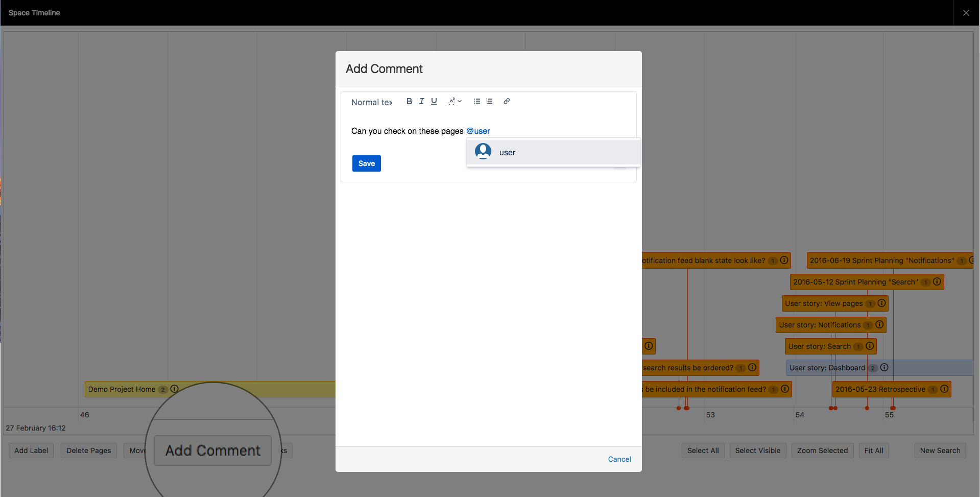
Task: Click week 54 label on timeline axis
Action: point(800,415)
